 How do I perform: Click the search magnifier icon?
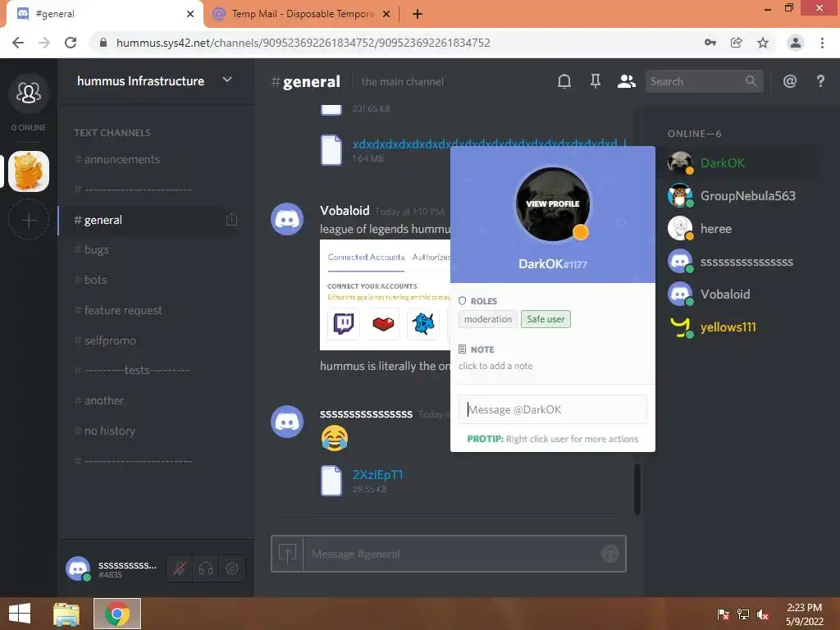[x=751, y=81]
